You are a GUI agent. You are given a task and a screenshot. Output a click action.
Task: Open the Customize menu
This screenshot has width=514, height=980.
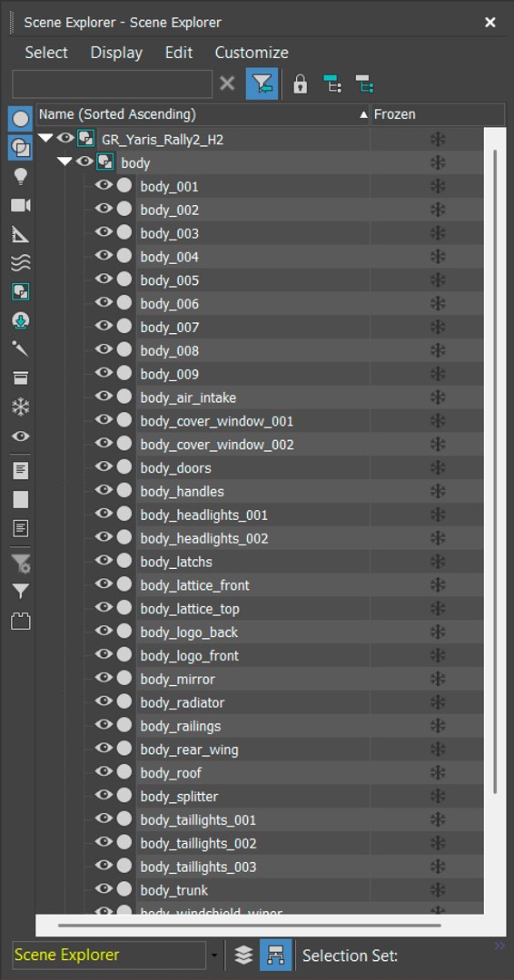252,53
